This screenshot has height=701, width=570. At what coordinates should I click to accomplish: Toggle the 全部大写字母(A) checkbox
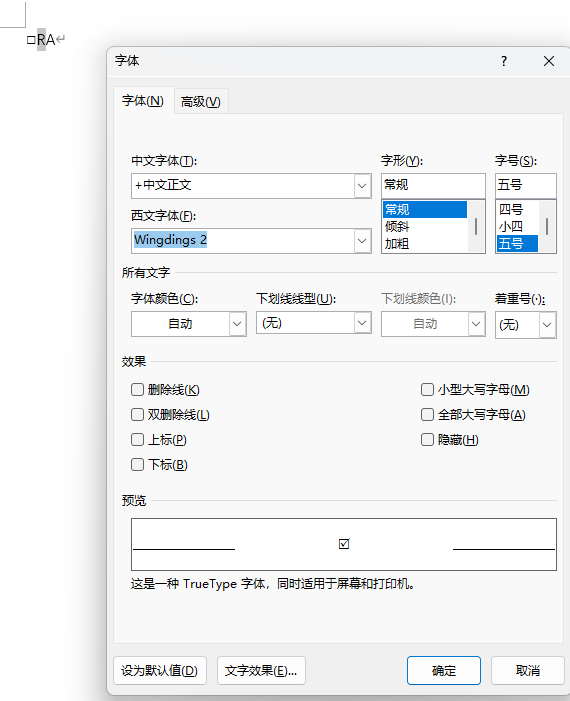(x=427, y=414)
